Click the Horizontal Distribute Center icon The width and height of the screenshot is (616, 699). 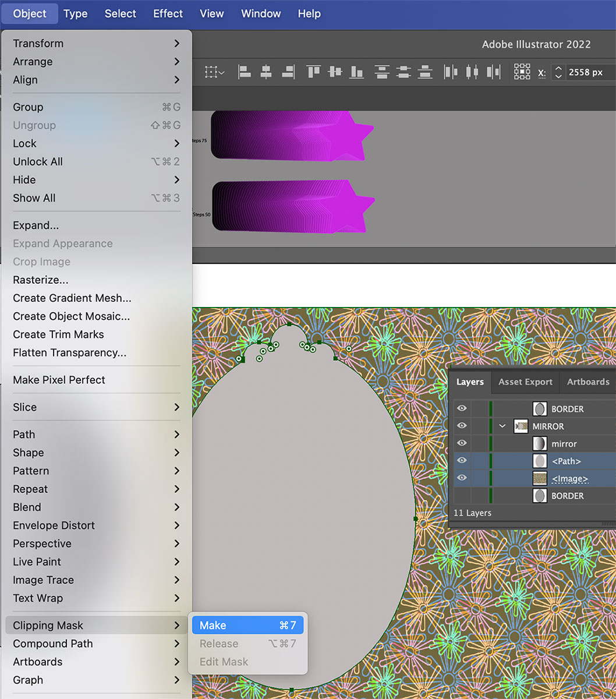[472, 72]
